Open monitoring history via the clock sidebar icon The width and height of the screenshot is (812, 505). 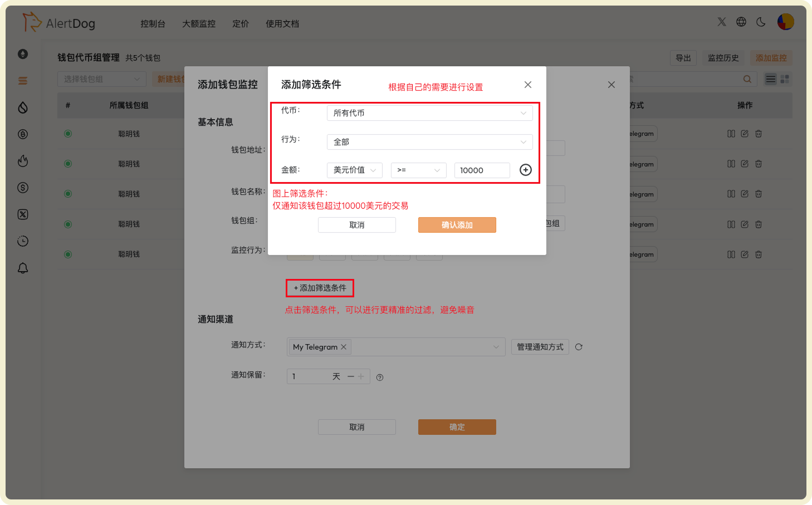[x=23, y=241]
